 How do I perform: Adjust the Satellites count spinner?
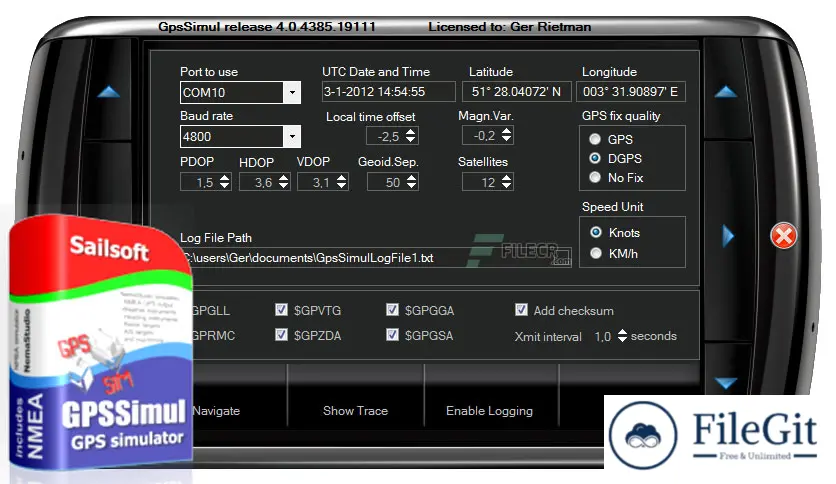click(507, 182)
